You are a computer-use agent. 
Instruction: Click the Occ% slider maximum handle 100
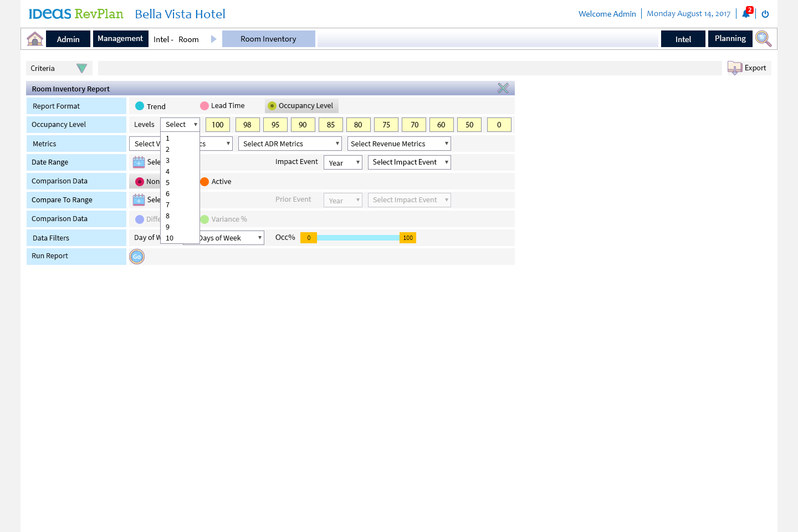(x=408, y=238)
